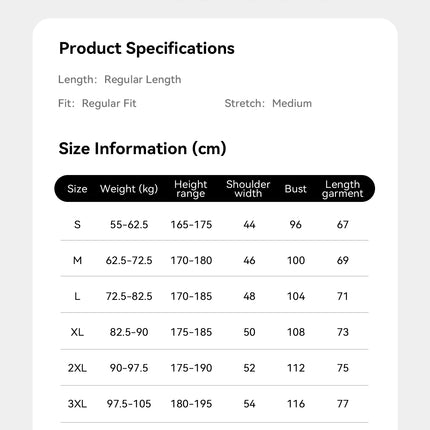Click the 175-190 height range cell

pyautogui.click(x=191, y=368)
